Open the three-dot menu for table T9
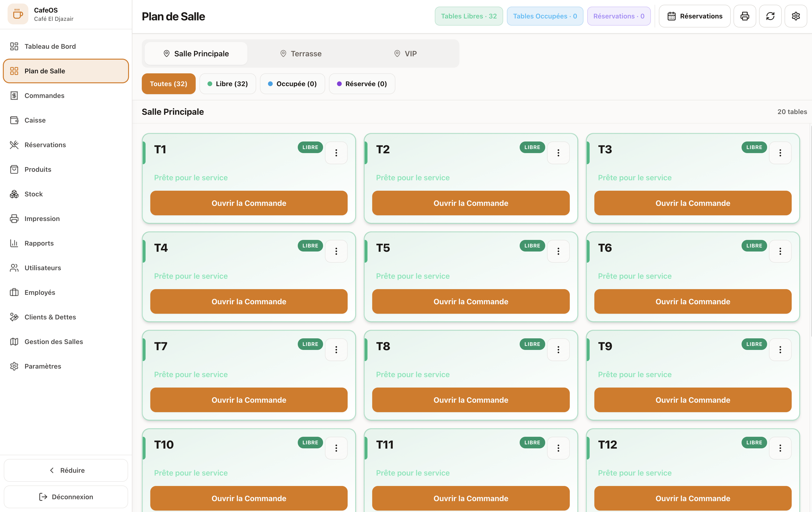Viewport: 812px width, 512px height. pos(780,350)
